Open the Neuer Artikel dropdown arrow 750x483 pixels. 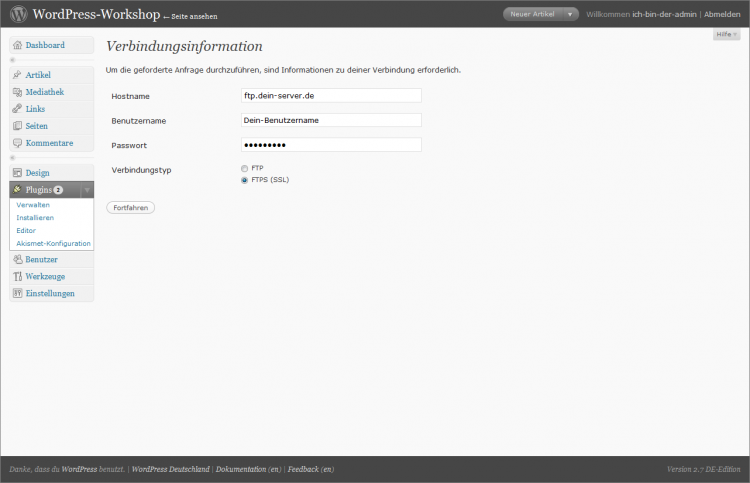point(570,14)
